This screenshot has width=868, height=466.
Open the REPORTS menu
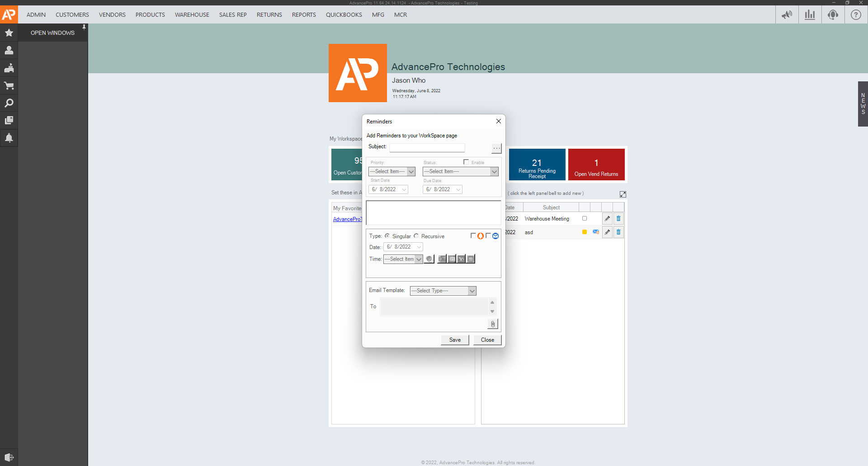click(x=304, y=15)
